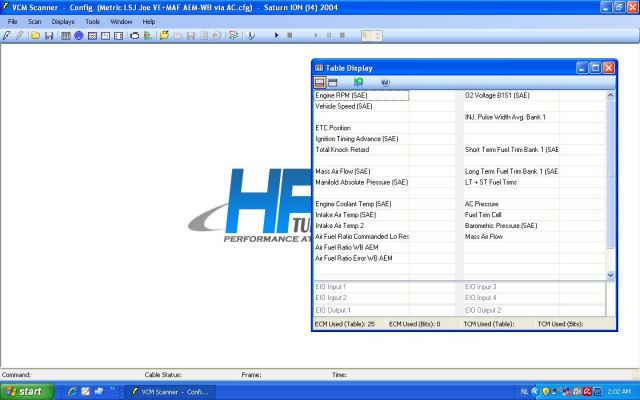Select the highlighted layout icon in Table Display

point(320,82)
